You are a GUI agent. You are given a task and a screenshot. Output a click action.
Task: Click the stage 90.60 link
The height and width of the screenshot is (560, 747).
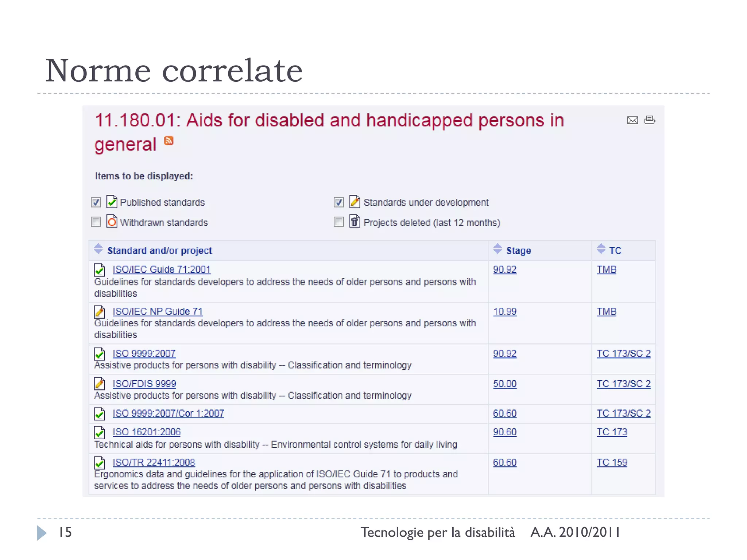(505, 432)
